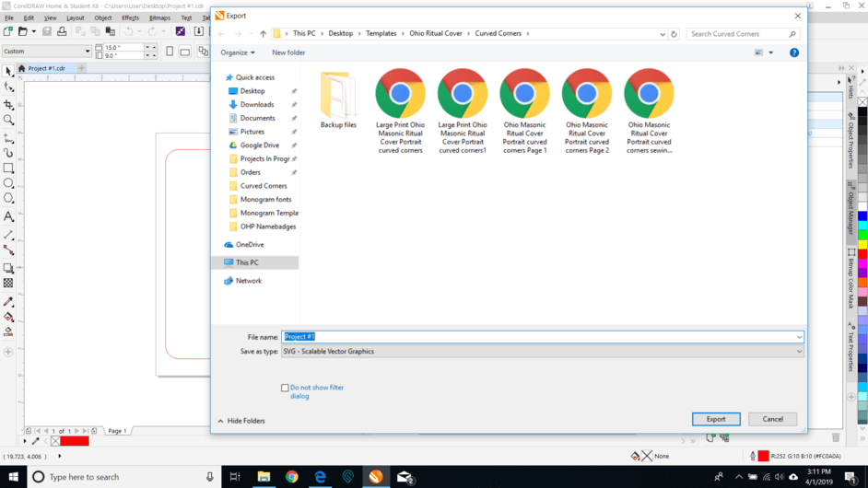Click the Save icon in CorelDRAW toolbar

pos(47,31)
